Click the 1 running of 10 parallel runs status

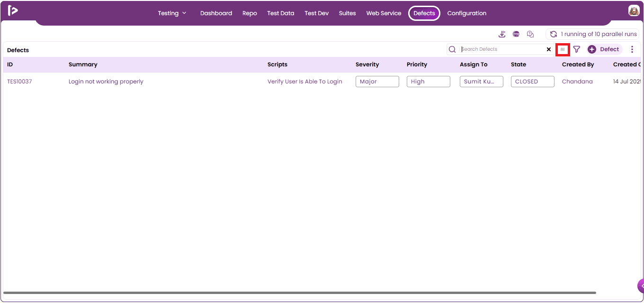[592, 34]
